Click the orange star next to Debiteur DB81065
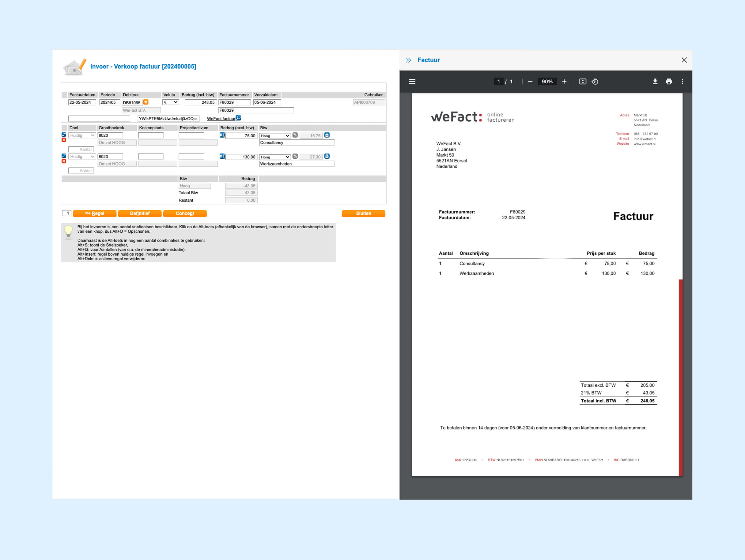The width and height of the screenshot is (745, 560). tap(146, 102)
